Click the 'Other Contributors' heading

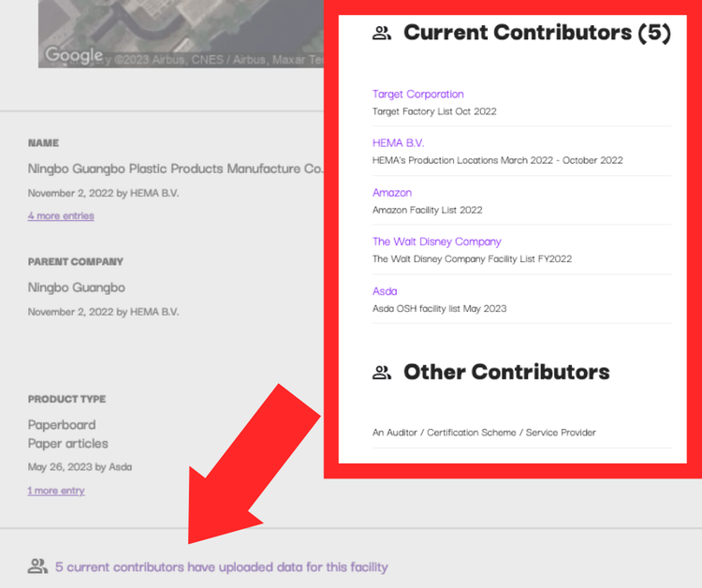505,373
